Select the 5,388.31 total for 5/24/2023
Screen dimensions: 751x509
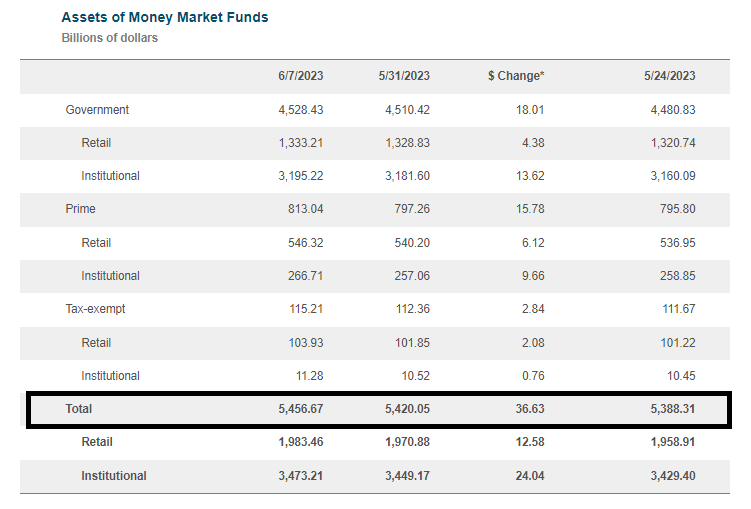(672, 409)
